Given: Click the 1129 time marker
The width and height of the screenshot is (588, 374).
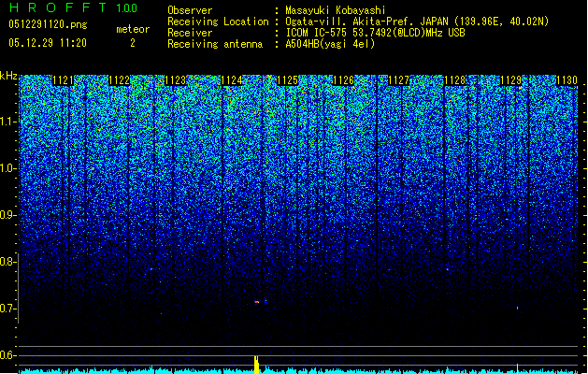Looking at the screenshot, I should 511,80.
